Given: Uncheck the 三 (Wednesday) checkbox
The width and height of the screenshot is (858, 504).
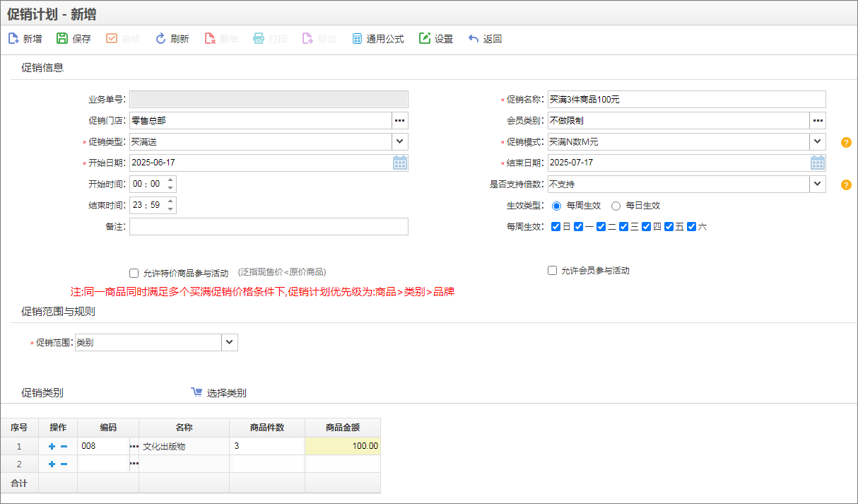Looking at the screenshot, I should pyautogui.click(x=623, y=227).
